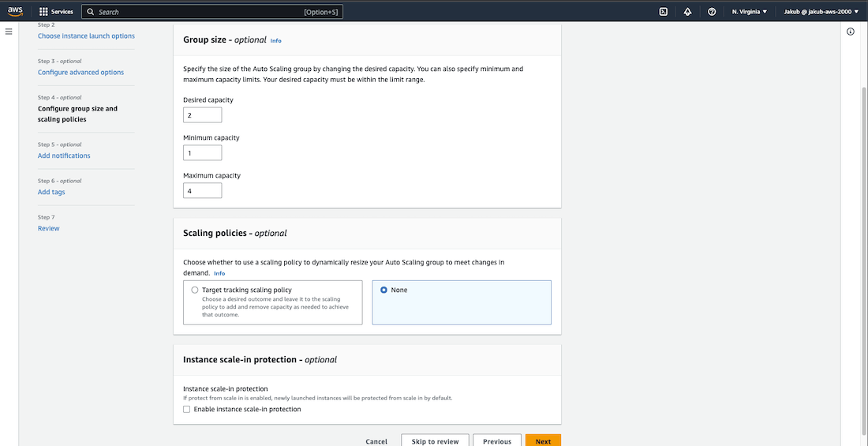Image resolution: width=868 pixels, height=446 pixels.
Task: Launch the CloudShell terminal icon
Action: (x=664, y=12)
